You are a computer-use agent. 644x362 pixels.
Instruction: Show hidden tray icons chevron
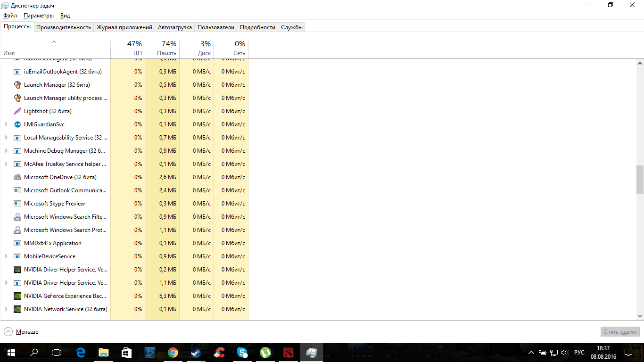(531, 353)
